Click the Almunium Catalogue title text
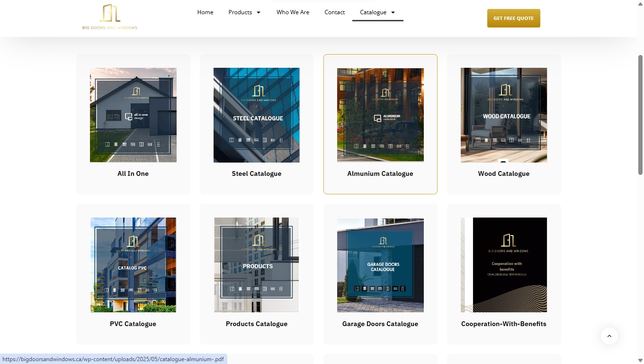The width and height of the screenshot is (644, 364). coord(380,173)
